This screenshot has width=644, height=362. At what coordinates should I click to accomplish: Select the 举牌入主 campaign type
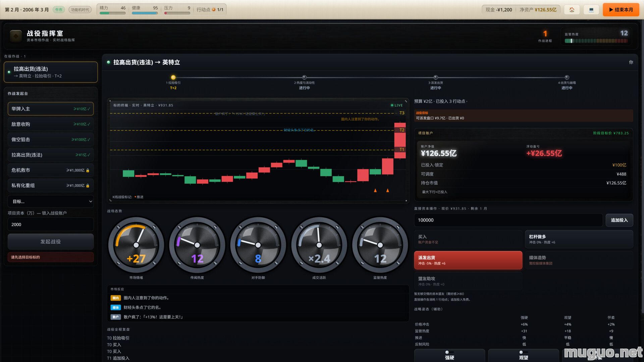pos(51,109)
